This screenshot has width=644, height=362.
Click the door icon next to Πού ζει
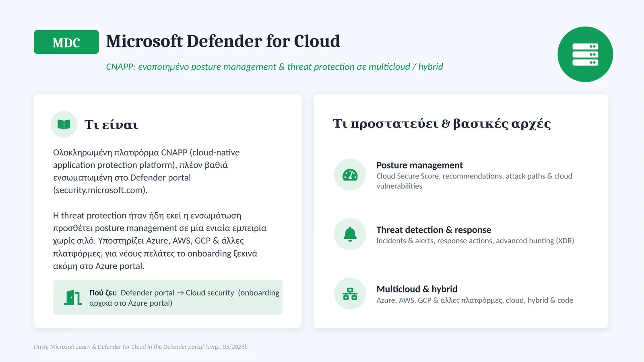[x=73, y=298]
